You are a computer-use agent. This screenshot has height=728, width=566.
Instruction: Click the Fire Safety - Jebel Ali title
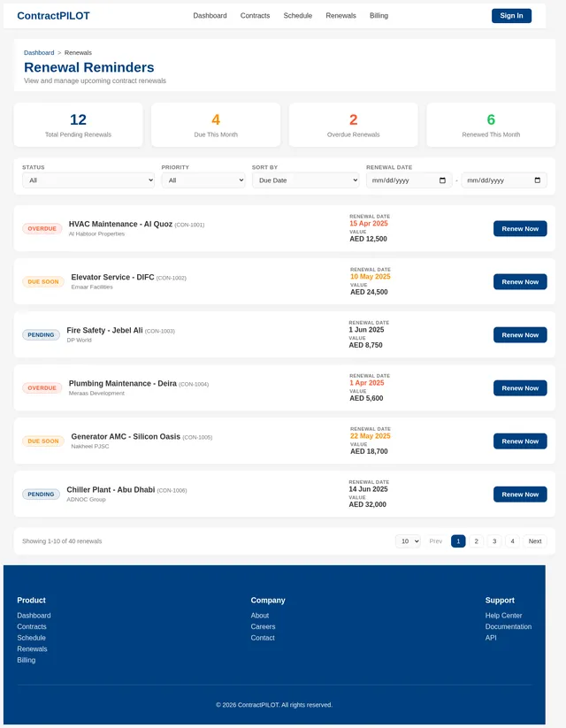coord(104,330)
